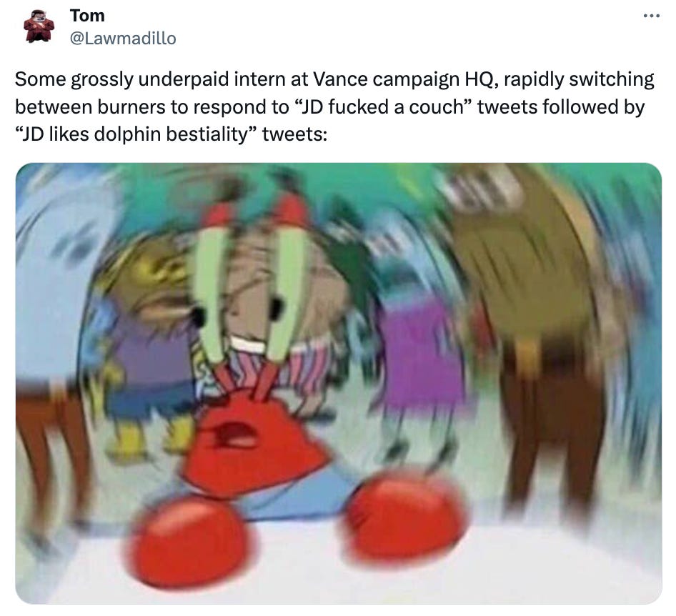
Task: Visit the @Lawmadillo handle link
Action: (x=123, y=39)
